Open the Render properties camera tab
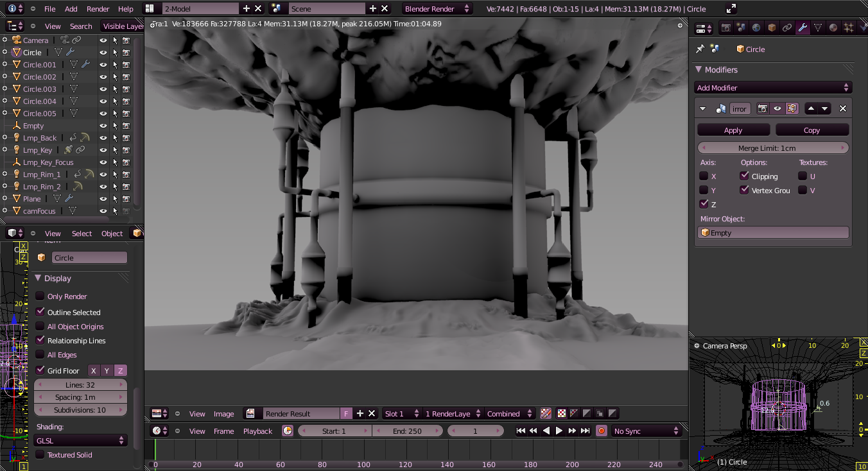Viewport: 868px width, 471px height. (x=726, y=28)
